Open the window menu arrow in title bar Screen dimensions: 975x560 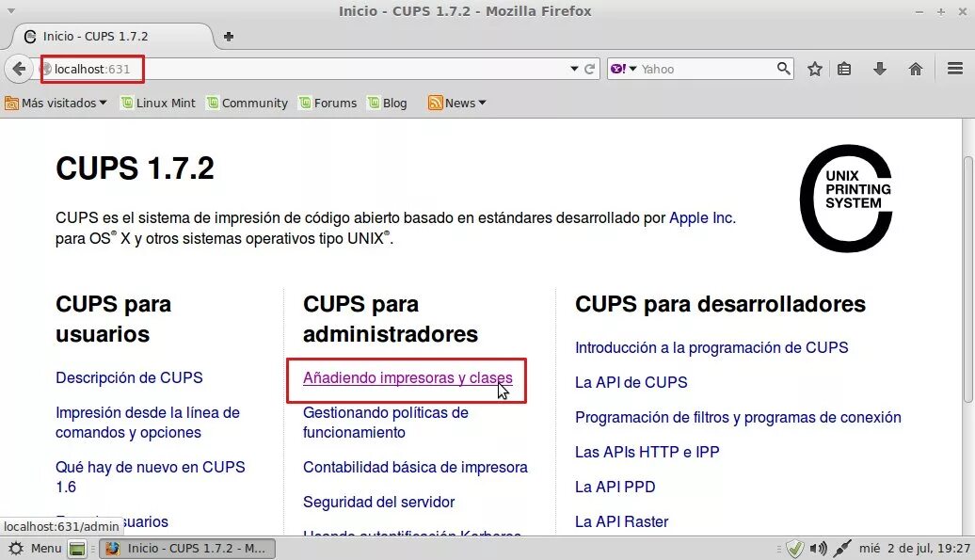pos(11,11)
